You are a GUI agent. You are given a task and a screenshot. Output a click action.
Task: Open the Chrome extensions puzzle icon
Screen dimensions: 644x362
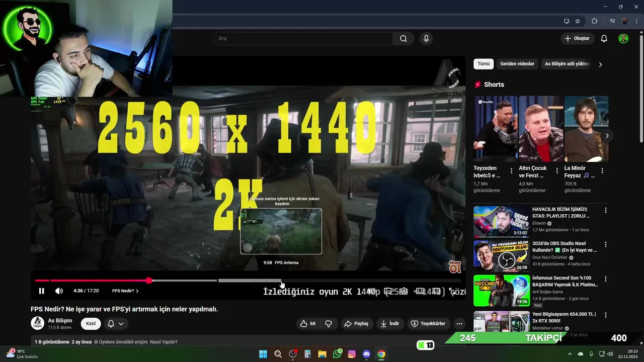pyautogui.click(x=594, y=21)
